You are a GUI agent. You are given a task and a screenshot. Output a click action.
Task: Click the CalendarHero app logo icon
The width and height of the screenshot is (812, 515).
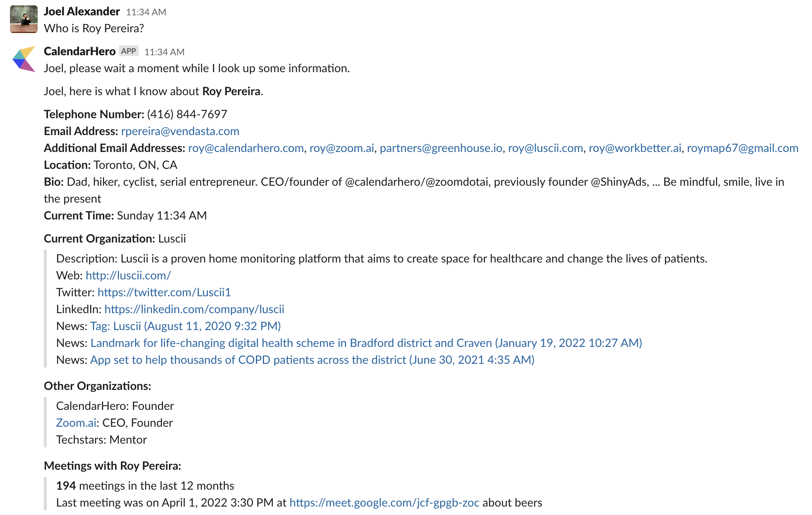pos(24,59)
